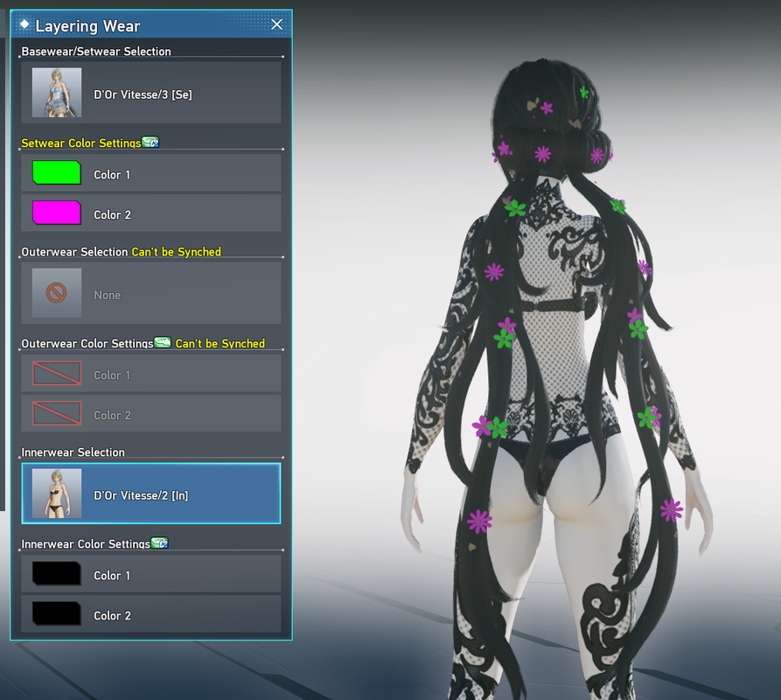This screenshot has width=781, height=700.
Task: Click the Outerwear Selection Can't be Synched heading
Action: click(121, 252)
